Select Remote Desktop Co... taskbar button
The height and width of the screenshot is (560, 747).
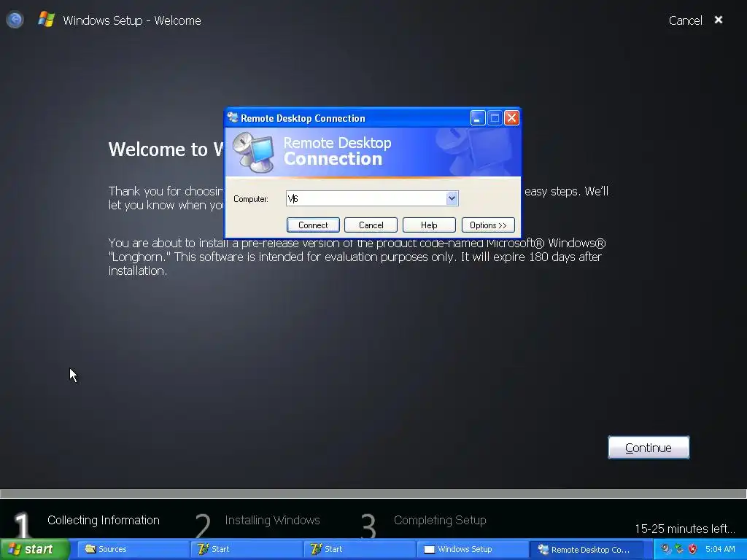[587, 550]
